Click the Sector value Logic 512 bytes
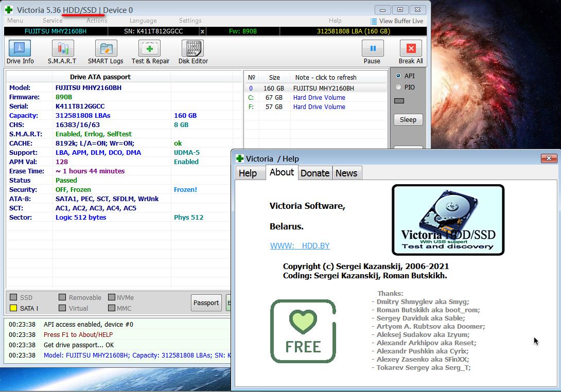This screenshot has width=561, height=392. tap(81, 218)
